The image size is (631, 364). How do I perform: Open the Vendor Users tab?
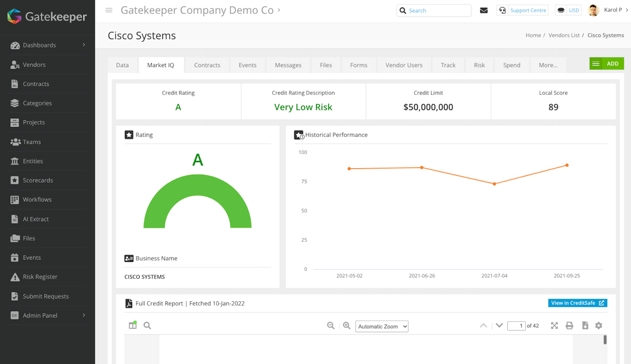tap(404, 65)
